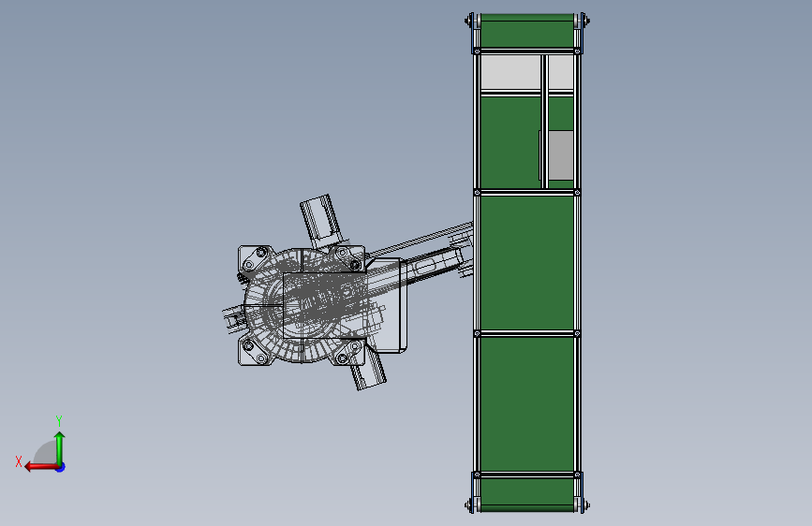Select the small dark gray box on the conveyor
The image size is (812, 526).
(x=560, y=155)
